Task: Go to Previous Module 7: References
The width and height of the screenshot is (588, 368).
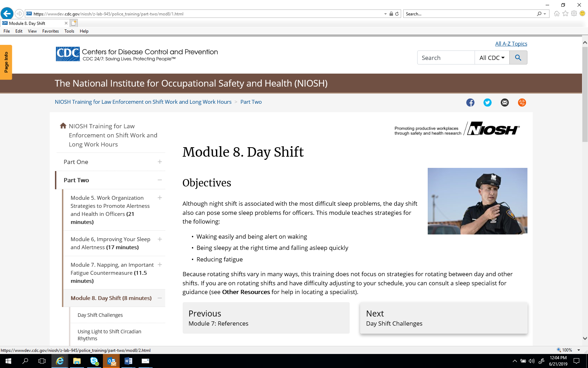Action: (x=266, y=318)
